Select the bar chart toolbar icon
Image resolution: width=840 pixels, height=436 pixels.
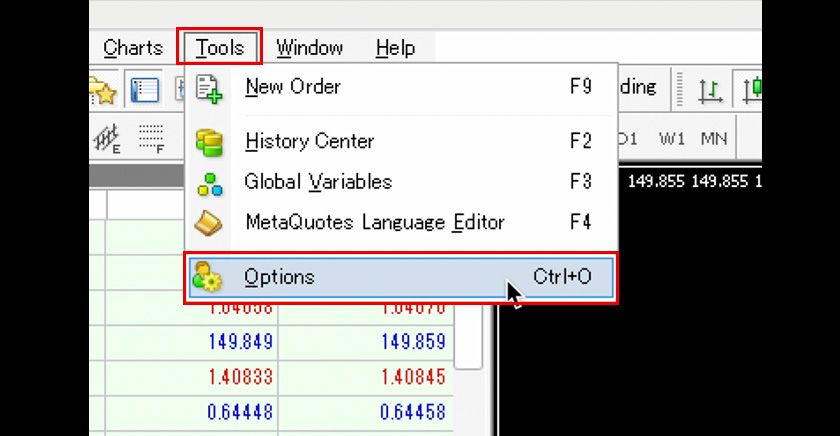pyautogui.click(x=710, y=89)
